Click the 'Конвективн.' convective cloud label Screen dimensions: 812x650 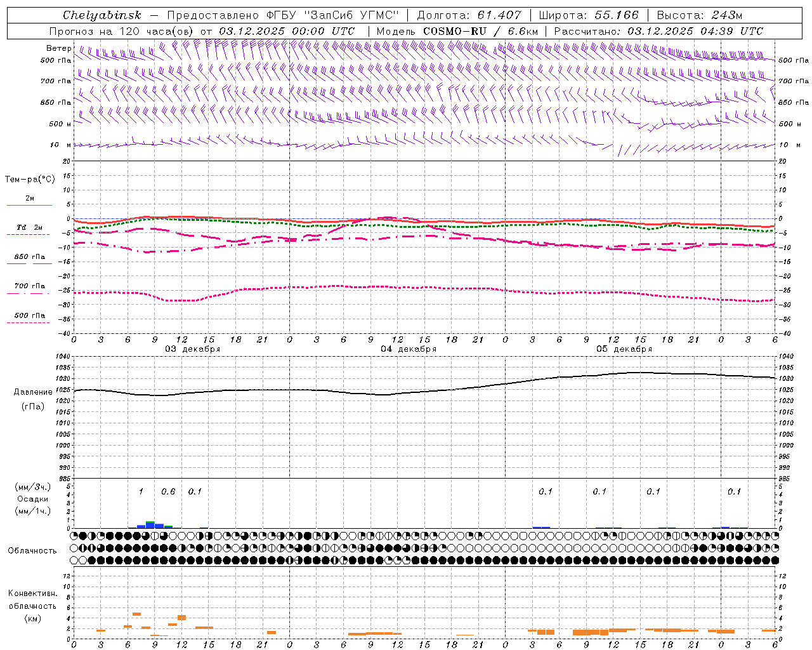32,594
